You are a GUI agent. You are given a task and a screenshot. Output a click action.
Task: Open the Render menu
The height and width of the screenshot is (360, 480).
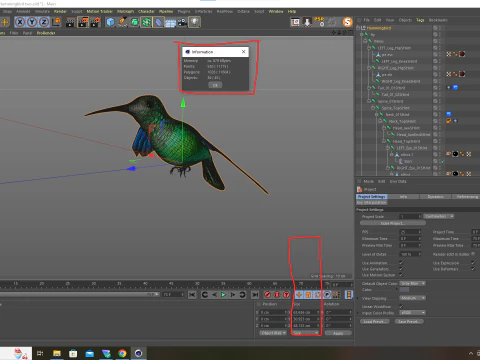click(x=60, y=11)
